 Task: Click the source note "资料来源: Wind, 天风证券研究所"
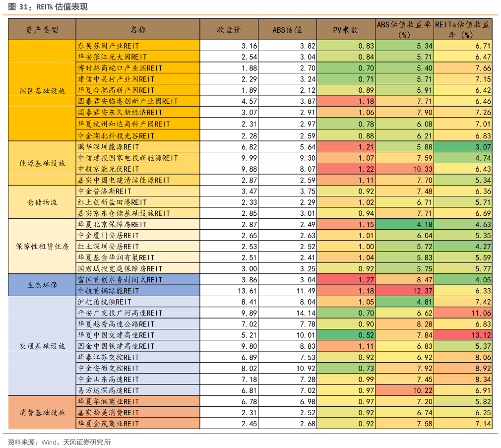[59, 442]
